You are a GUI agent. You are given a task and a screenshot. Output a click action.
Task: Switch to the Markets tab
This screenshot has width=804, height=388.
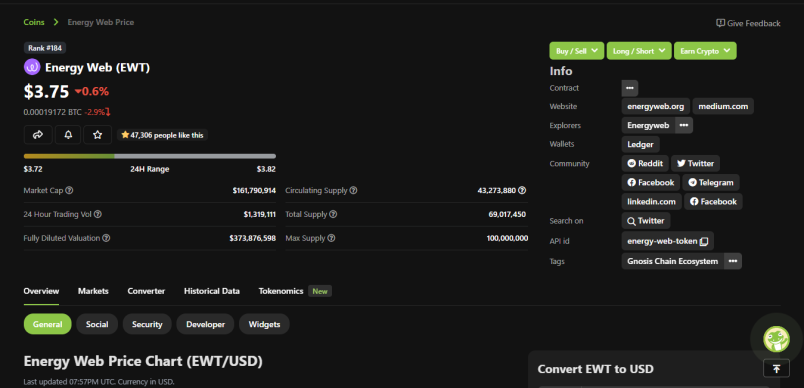click(x=93, y=291)
